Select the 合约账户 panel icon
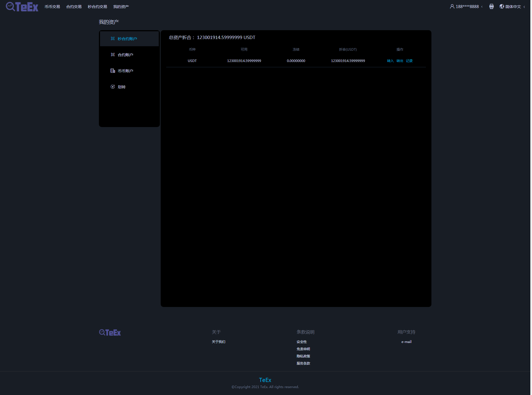The width and height of the screenshot is (532, 395). point(113,54)
